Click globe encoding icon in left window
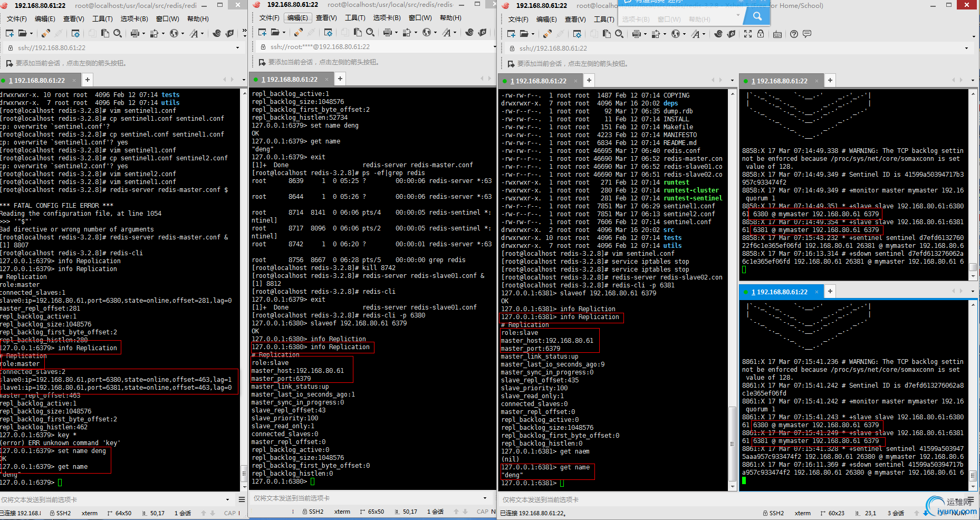This screenshot has width=980, height=520. [174, 33]
